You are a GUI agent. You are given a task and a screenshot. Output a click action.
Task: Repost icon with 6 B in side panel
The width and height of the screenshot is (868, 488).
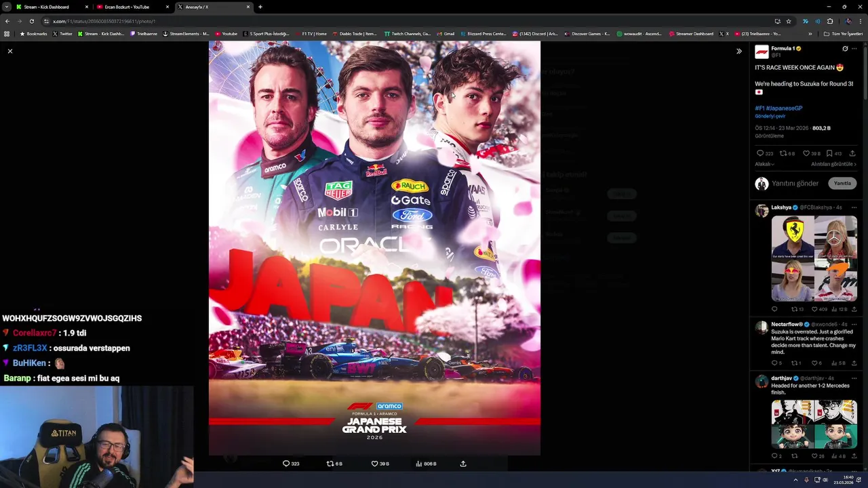[x=783, y=154]
